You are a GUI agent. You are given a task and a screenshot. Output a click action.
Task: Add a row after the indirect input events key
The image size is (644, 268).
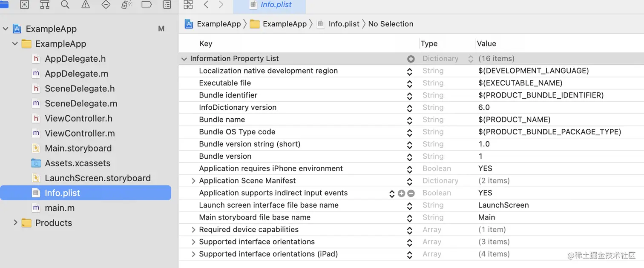tap(401, 193)
